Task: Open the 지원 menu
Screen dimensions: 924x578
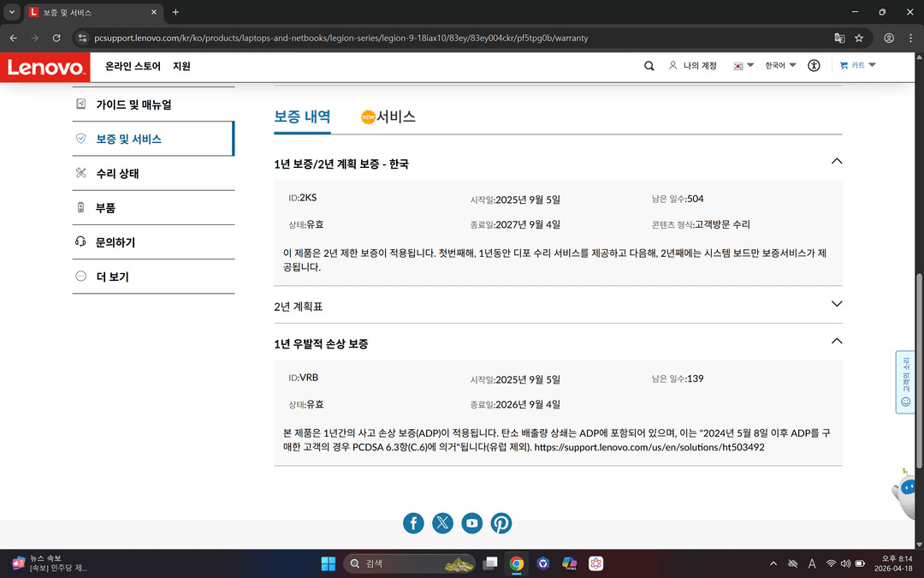Action: (x=181, y=65)
